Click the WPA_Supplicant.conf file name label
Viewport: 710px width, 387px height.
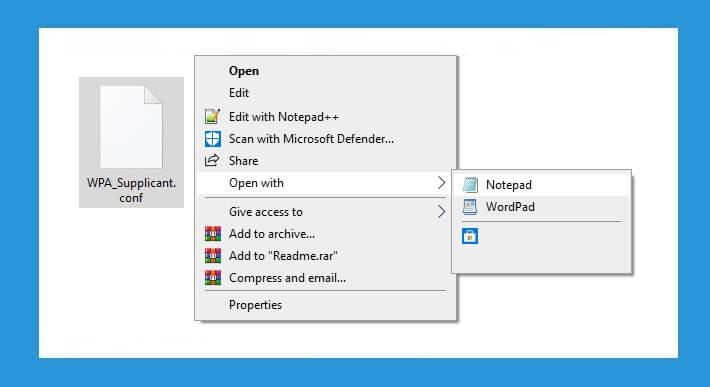click(131, 190)
